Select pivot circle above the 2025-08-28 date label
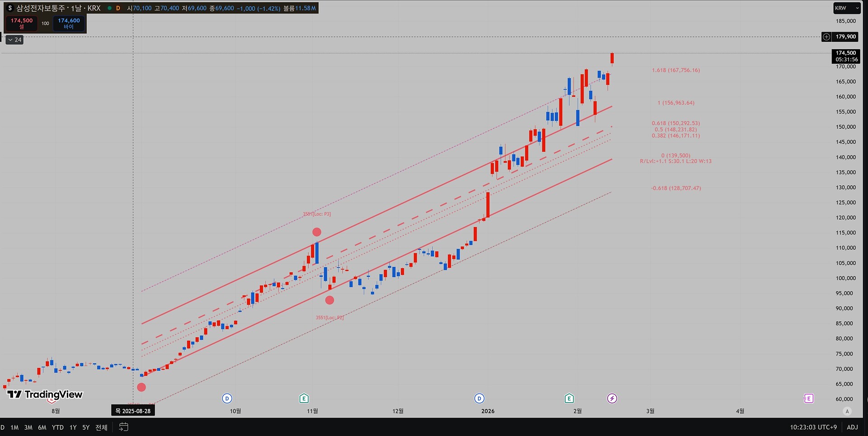868x436 pixels. point(142,387)
